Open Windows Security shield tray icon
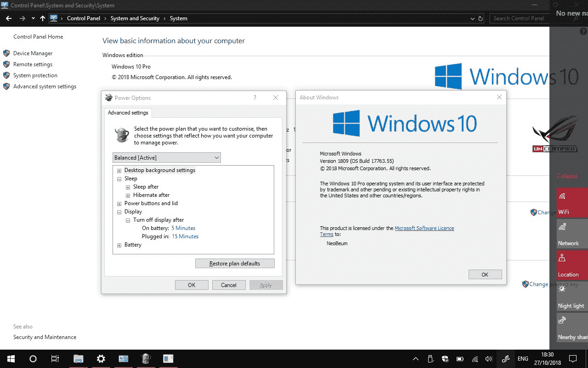Viewport: 588px width, 368px height. (x=445, y=359)
